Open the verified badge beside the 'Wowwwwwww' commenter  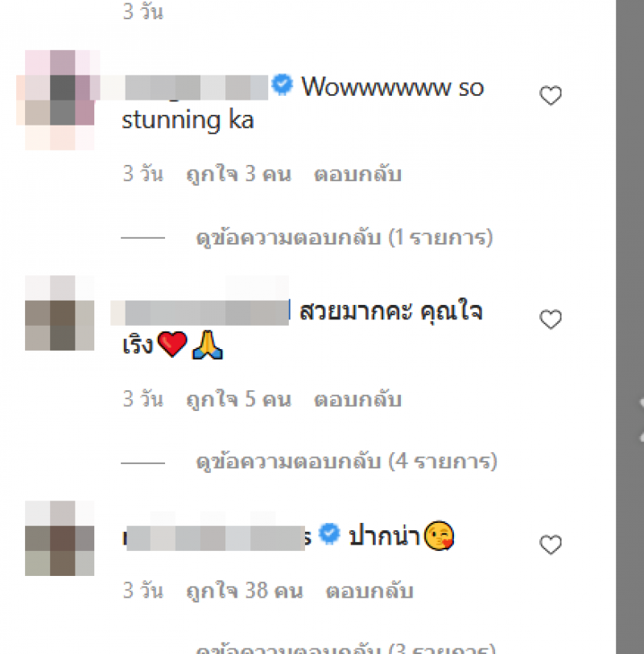click(x=282, y=84)
